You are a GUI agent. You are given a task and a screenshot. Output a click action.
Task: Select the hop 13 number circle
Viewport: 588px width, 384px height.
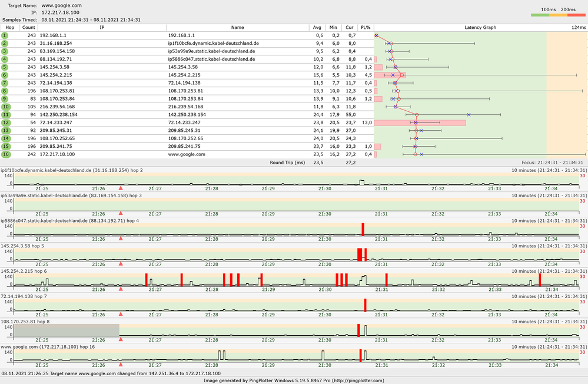6,131
